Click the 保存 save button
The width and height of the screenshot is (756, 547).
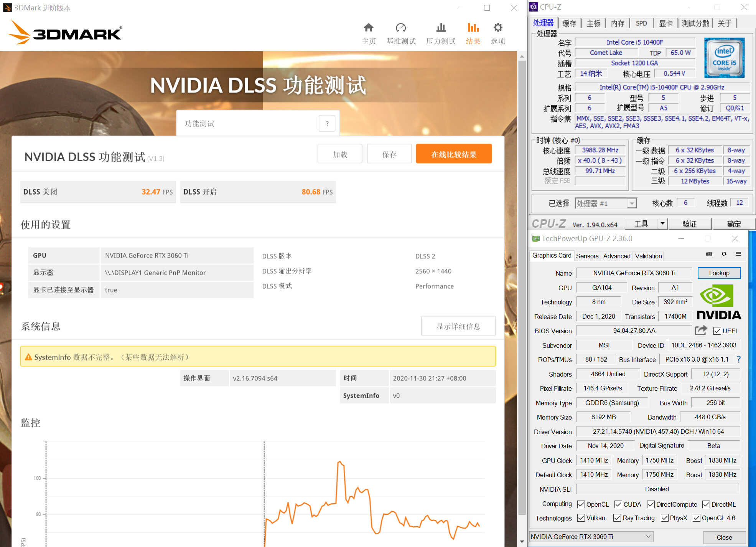(x=389, y=154)
